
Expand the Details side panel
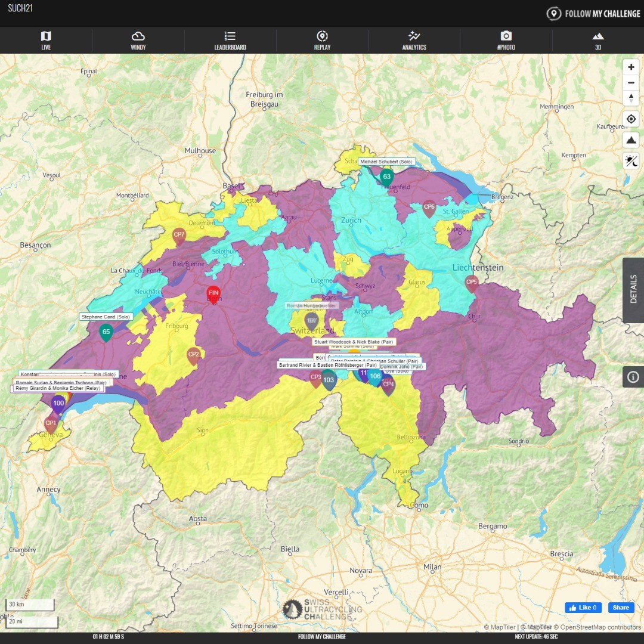click(x=633, y=290)
